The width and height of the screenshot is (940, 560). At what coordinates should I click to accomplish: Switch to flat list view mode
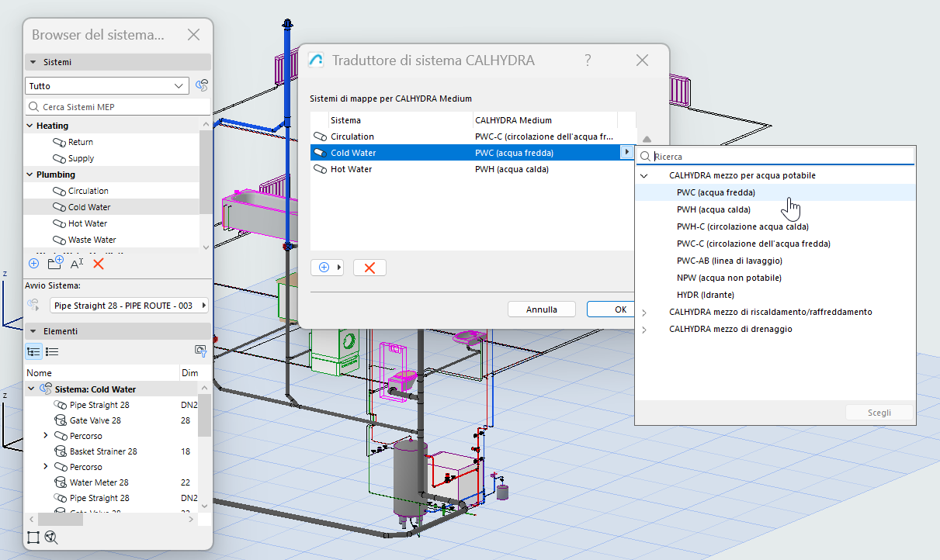point(52,351)
